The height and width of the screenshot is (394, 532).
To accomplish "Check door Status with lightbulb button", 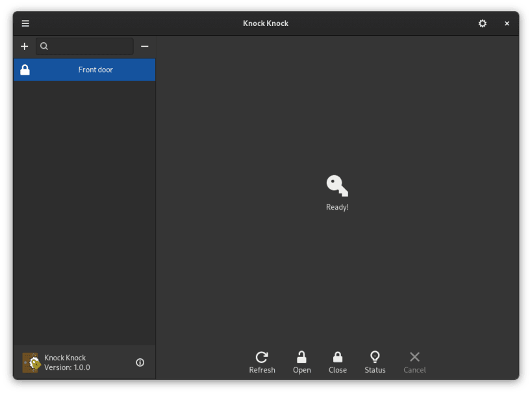I will [x=375, y=362].
